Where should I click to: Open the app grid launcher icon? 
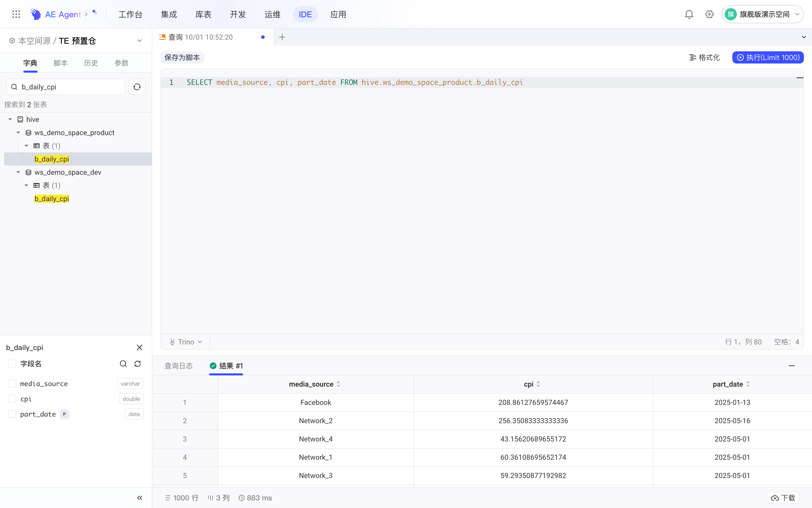point(16,14)
